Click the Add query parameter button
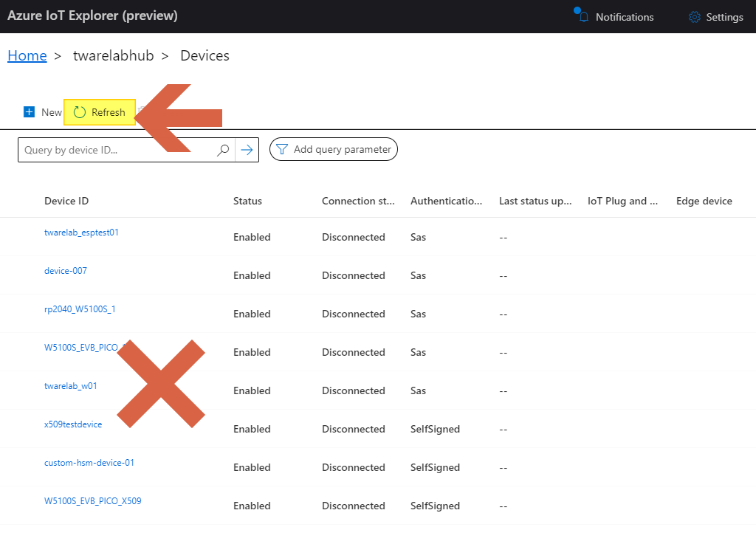Viewport: 756px width, 544px height. pos(334,149)
